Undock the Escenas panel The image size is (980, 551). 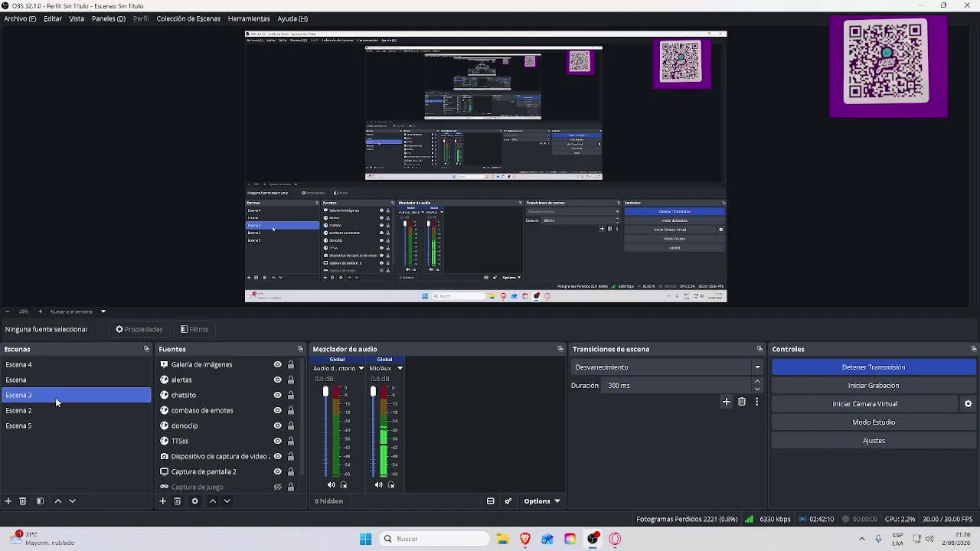coord(146,349)
